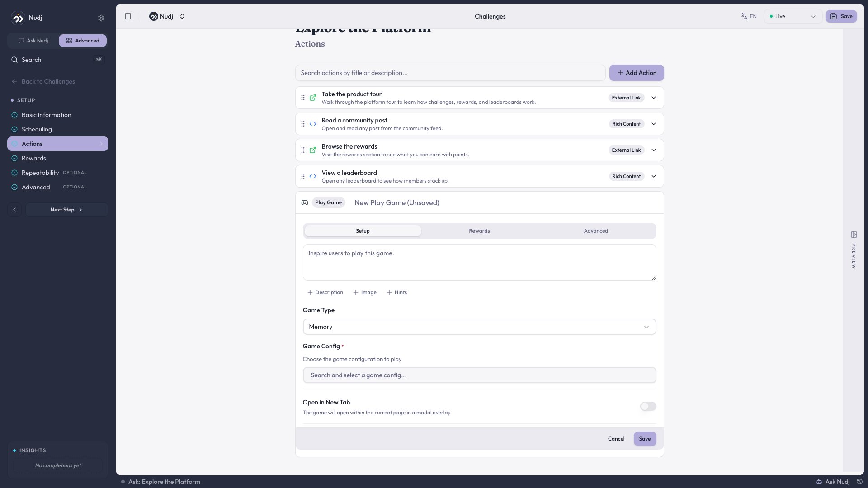Image resolution: width=868 pixels, height=488 pixels.
Task: Click code icon of Read a community post
Action: (313, 124)
